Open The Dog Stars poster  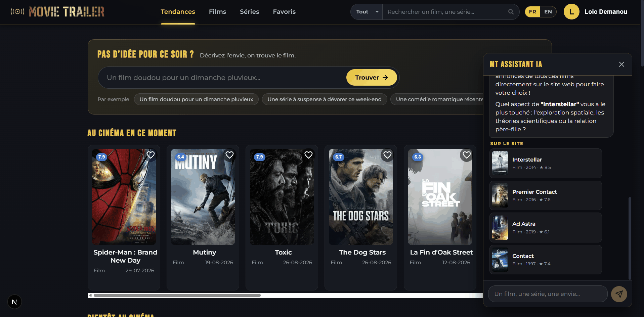pos(361,197)
